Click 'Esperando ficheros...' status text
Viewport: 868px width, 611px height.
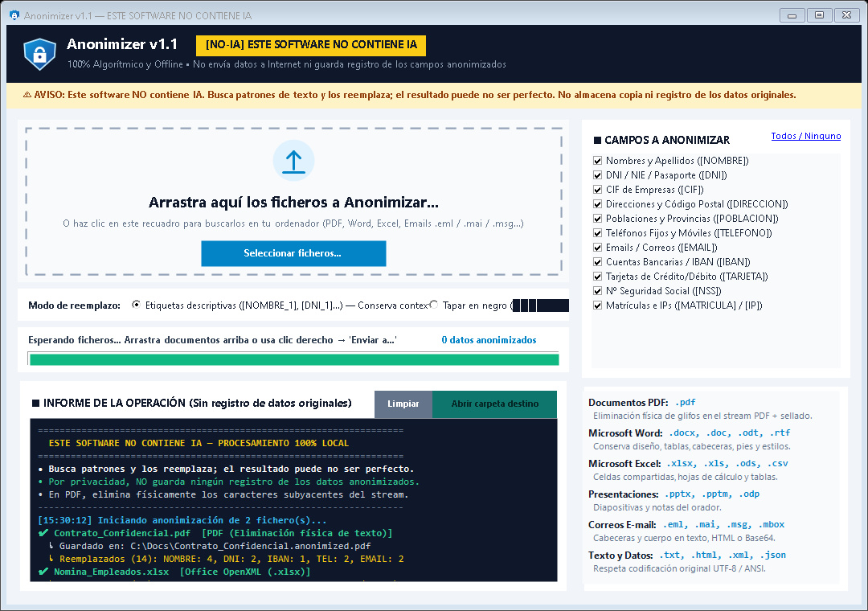point(212,339)
